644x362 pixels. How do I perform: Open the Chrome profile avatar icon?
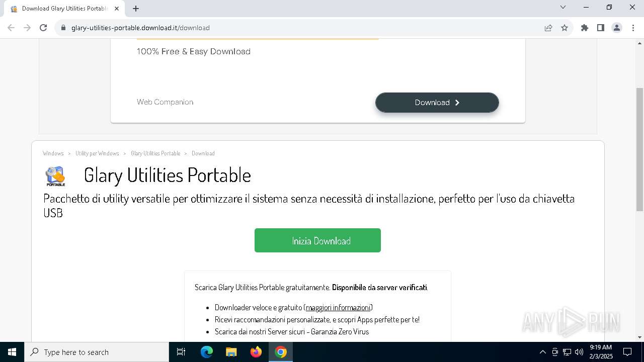pos(617,28)
